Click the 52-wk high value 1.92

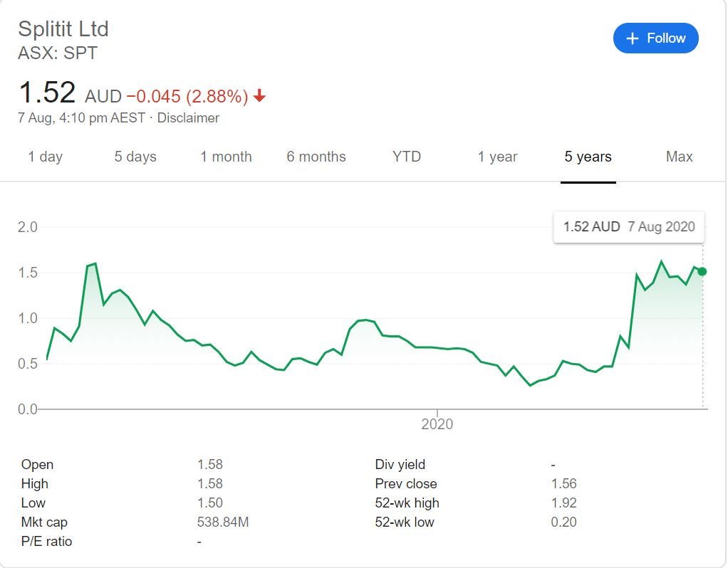(563, 503)
